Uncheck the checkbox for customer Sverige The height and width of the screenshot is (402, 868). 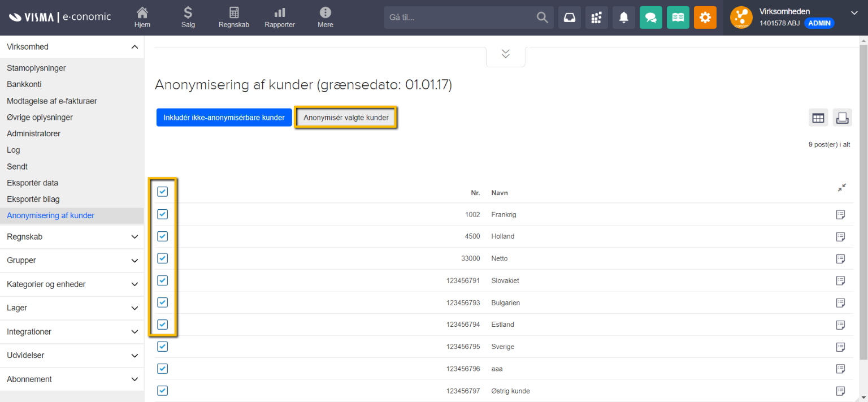pos(163,347)
